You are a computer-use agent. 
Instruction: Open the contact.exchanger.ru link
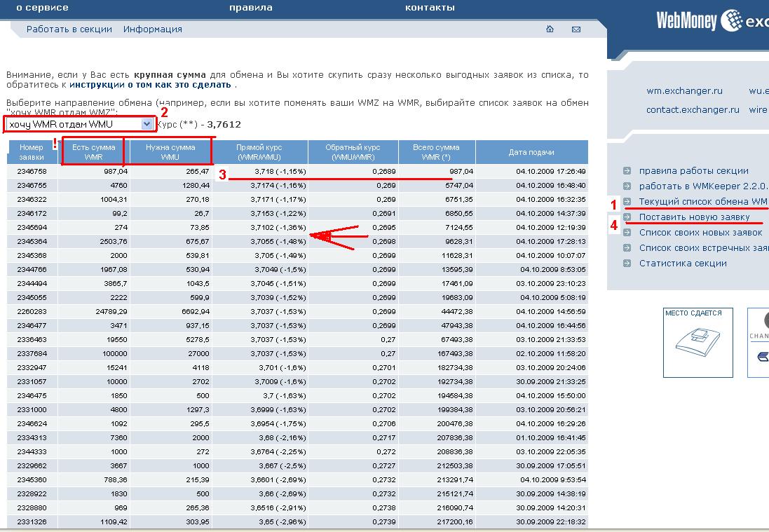(693, 110)
